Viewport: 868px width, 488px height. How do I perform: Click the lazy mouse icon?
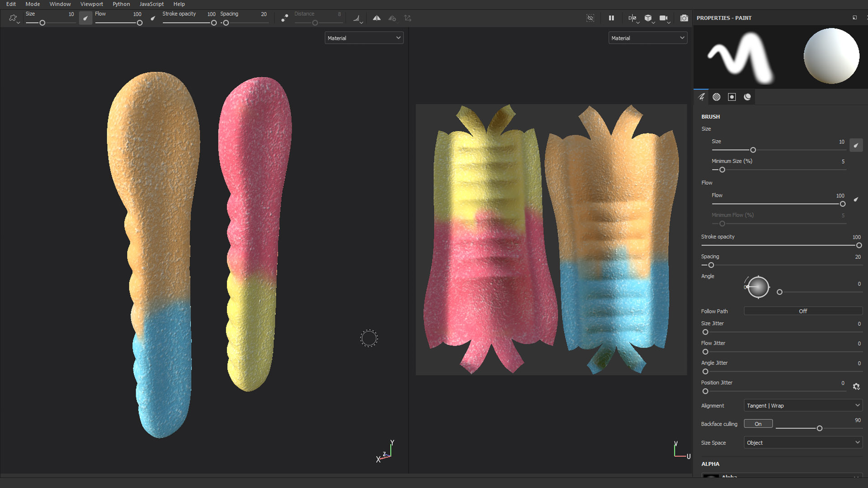coord(284,18)
